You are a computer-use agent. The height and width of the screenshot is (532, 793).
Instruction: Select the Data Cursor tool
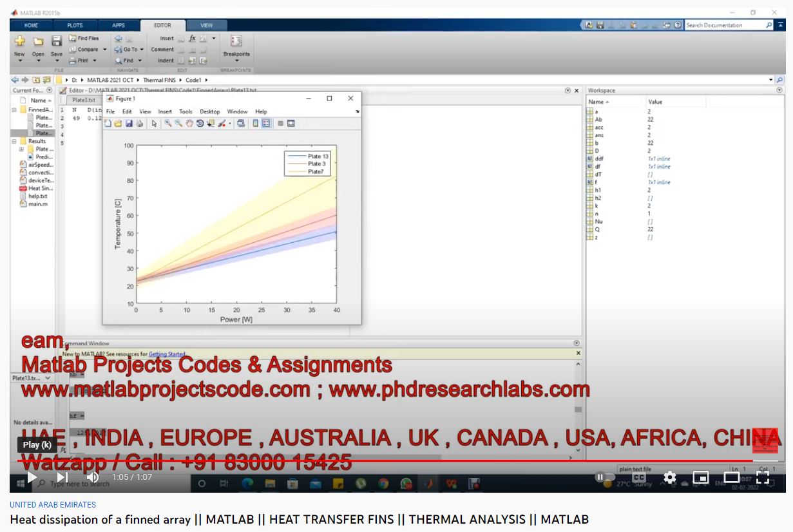[211, 124]
